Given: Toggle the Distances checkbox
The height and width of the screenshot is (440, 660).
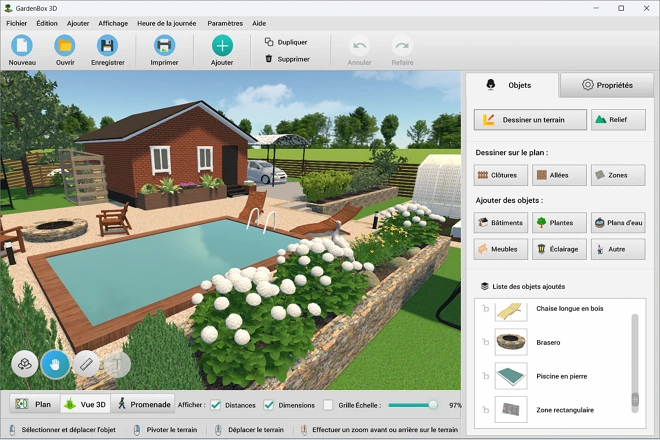Looking at the screenshot, I should point(216,405).
